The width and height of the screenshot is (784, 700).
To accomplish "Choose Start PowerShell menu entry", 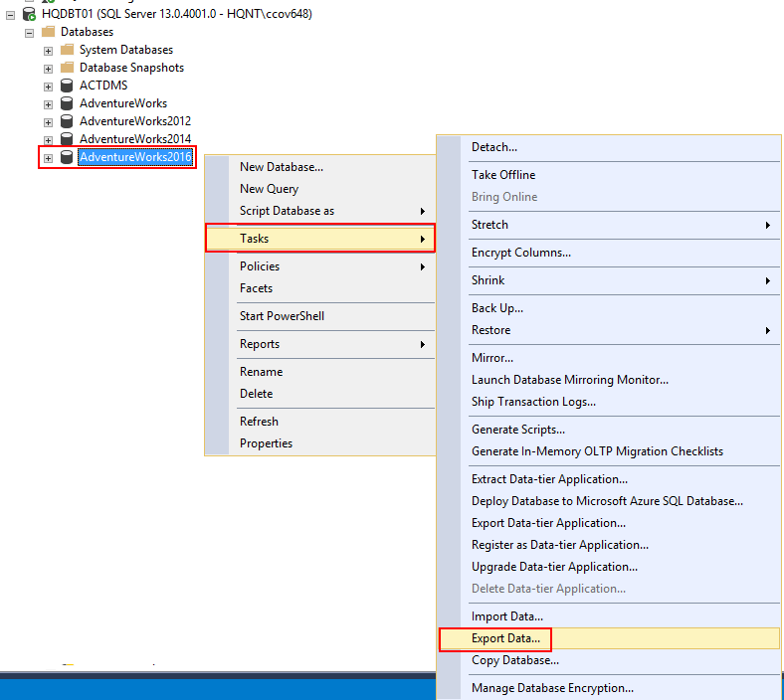I will click(320, 316).
